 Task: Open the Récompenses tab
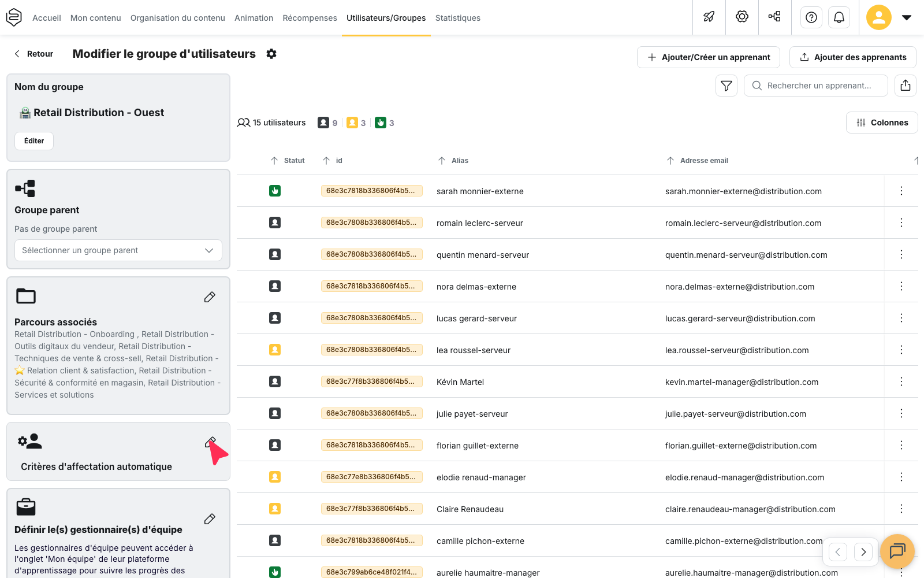tap(310, 18)
